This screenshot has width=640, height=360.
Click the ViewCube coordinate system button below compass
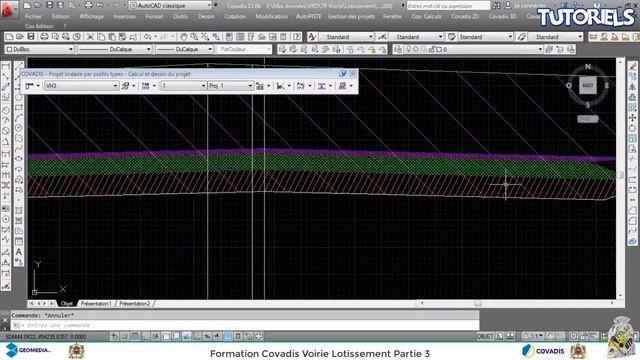click(588, 119)
